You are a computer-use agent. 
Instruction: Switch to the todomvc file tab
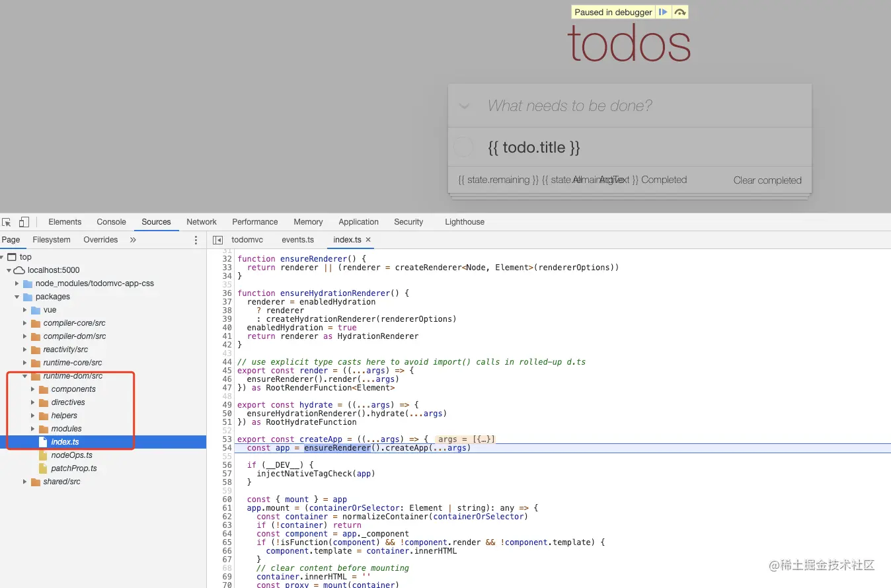pyautogui.click(x=247, y=240)
